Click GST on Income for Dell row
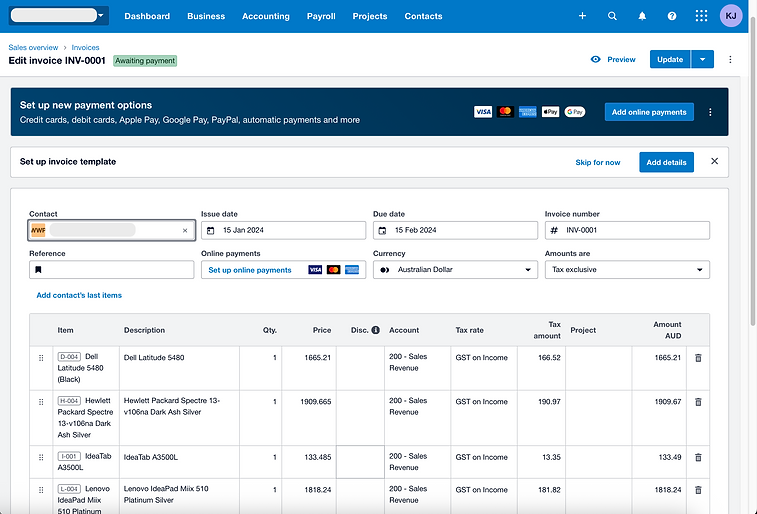Image resolution: width=757 pixels, height=514 pixels. [x=484, y=368]
